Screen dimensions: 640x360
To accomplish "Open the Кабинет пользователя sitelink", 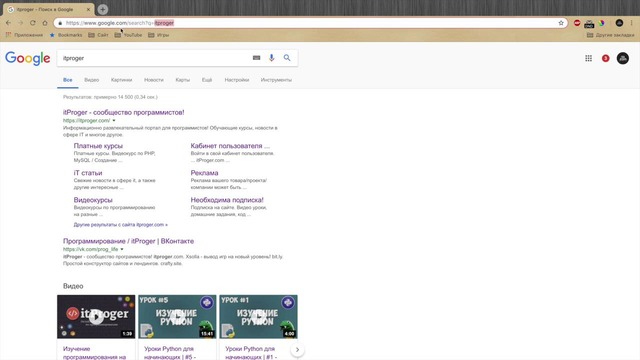I will 230,146.
